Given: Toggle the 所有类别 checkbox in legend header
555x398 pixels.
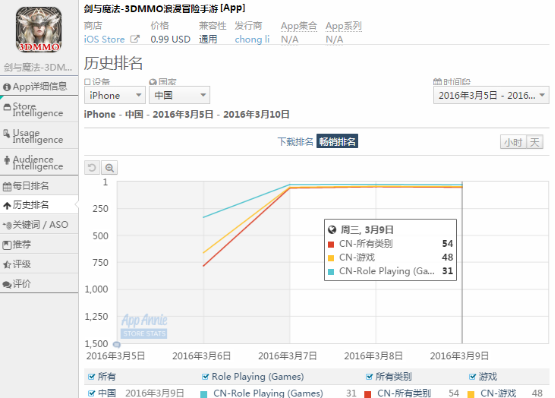Looking at the screenshot, I should (369, 376).
